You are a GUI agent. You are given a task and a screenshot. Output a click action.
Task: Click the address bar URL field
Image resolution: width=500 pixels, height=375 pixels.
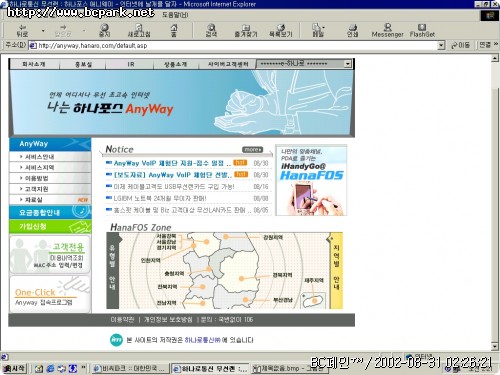(x=233, y=45)
